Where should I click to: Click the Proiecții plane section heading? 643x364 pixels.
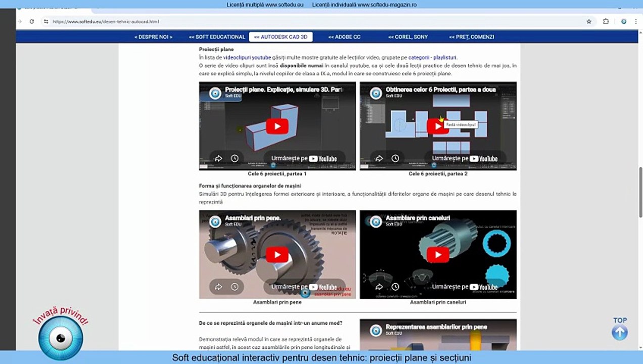tap(216, 50)
